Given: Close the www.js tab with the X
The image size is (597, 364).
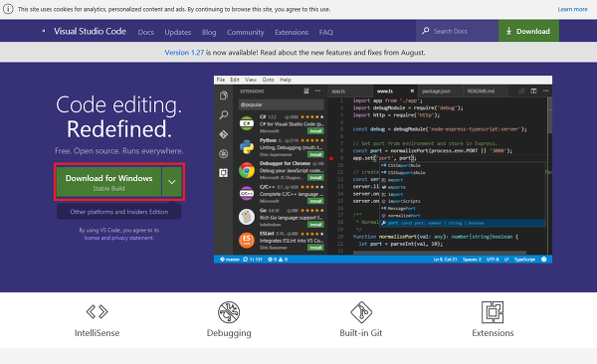Looking at the screenshot, I should [412, 91].
